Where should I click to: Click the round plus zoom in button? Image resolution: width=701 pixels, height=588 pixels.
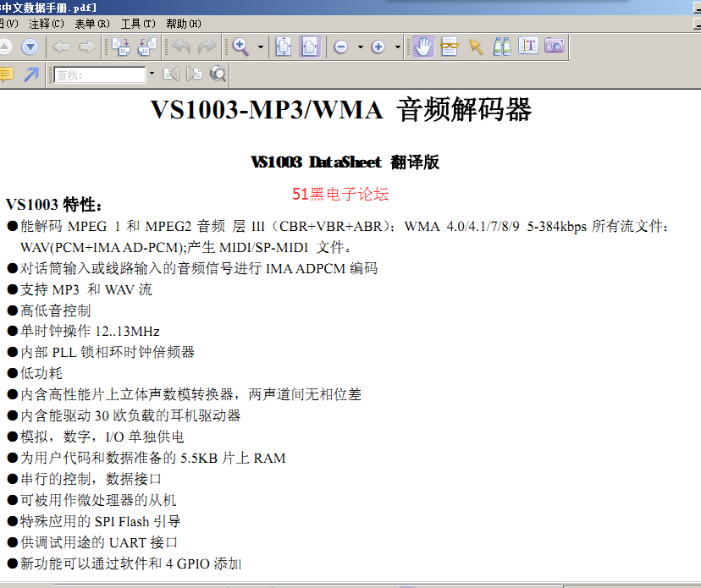378,47
